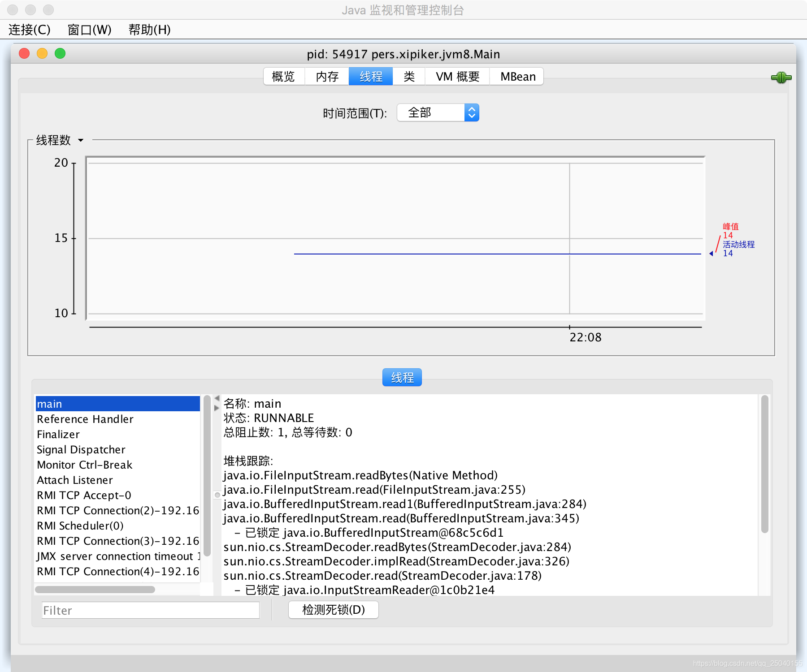The width and height of the screenshot is (807, 672).
Task: Close the pid 54917 inner window
Action: [24, 54]
